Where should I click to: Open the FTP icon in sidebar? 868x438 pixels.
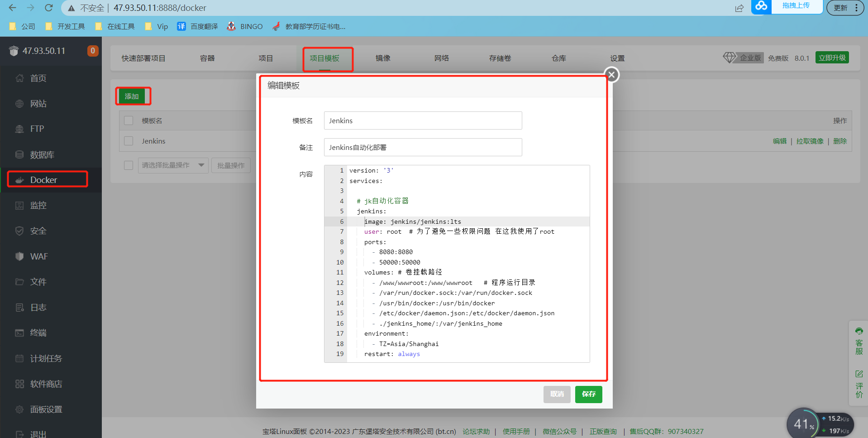click(19, 129)
